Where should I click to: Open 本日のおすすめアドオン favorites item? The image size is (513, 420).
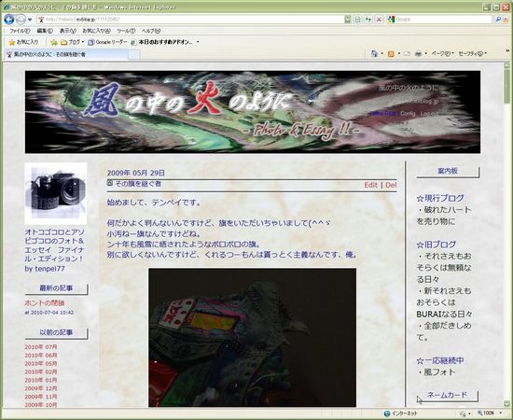tap(162, 42)
